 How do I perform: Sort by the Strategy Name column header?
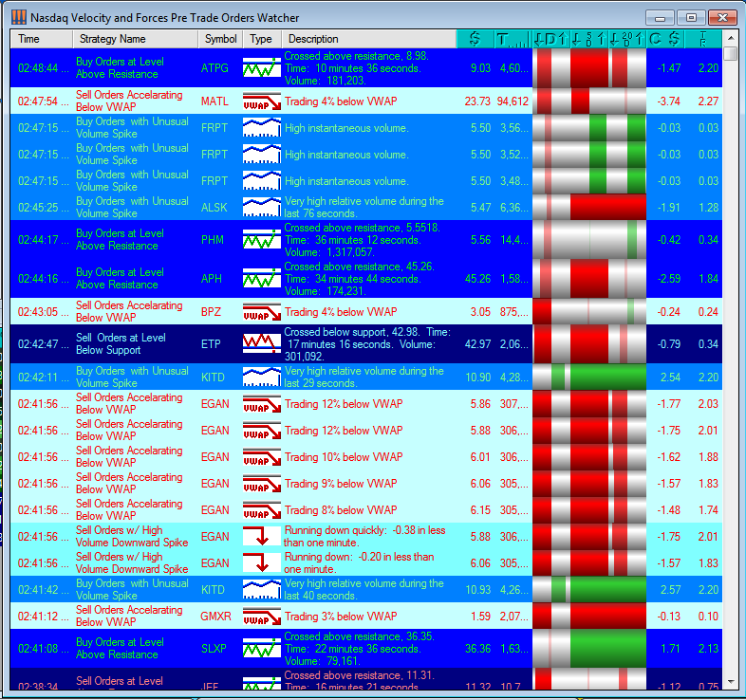[x=135, y=39]
